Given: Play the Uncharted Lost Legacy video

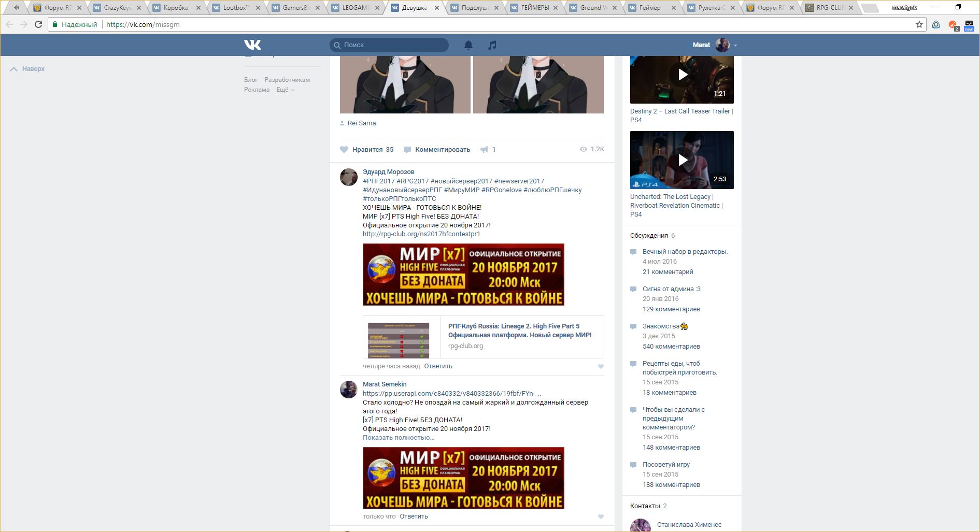Looking at the screenshot, I should 682,160.
